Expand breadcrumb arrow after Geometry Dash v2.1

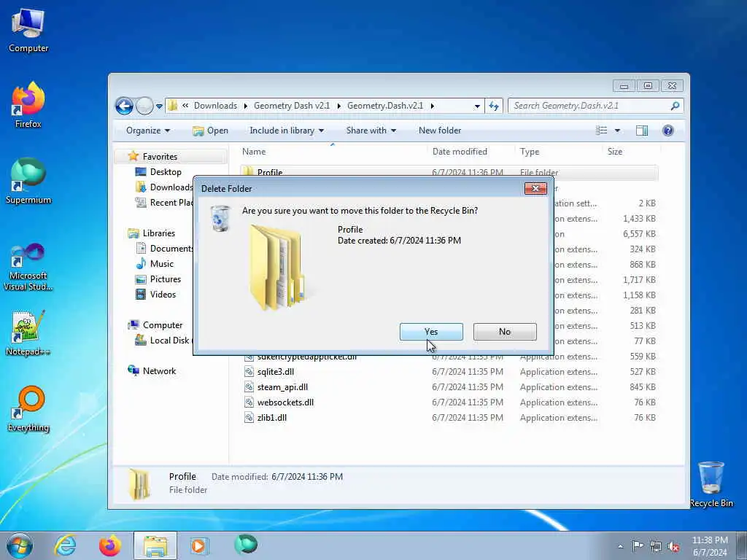pos(338,106)
